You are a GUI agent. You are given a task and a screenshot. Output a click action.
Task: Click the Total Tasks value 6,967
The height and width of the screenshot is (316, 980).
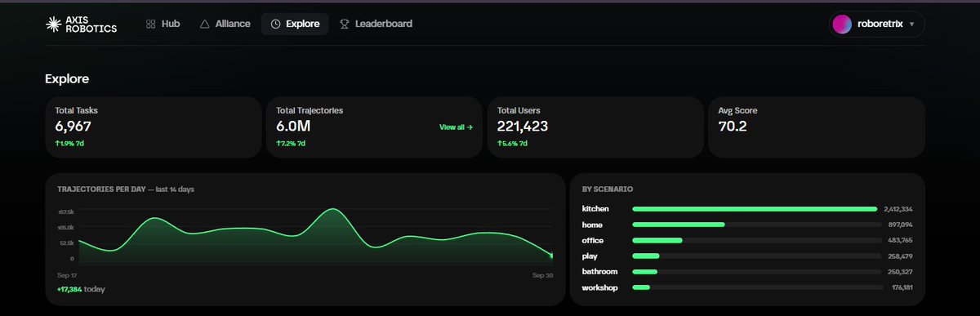pyautogui.click(x=73, y=127)
